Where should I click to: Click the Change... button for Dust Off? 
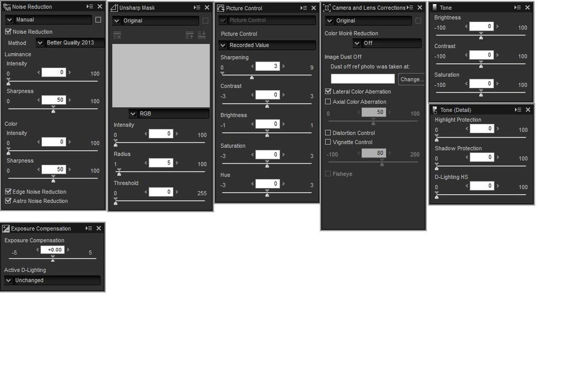pyautogui.click(x=411, y=79)
